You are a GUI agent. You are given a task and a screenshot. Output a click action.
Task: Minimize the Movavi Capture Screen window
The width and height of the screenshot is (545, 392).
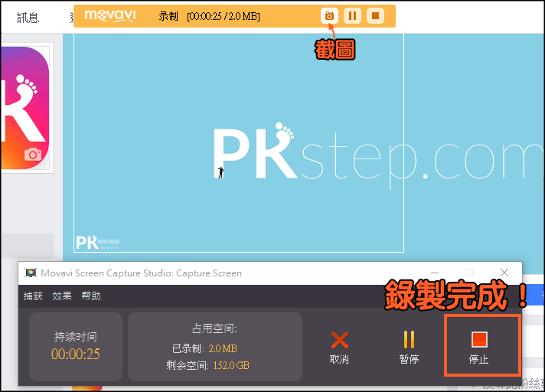435,273
